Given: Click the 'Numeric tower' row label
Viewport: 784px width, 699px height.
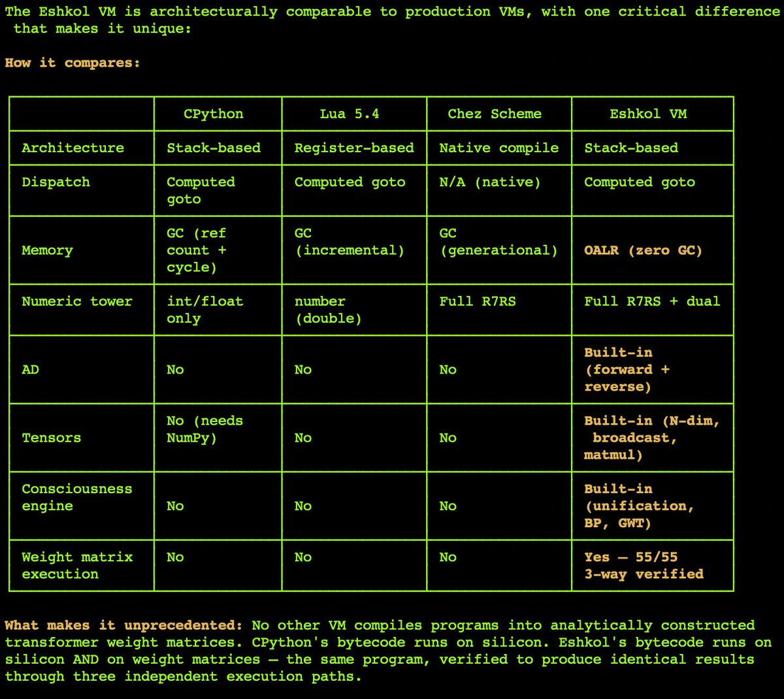Looking at the screenshot, I should point(77,301).
